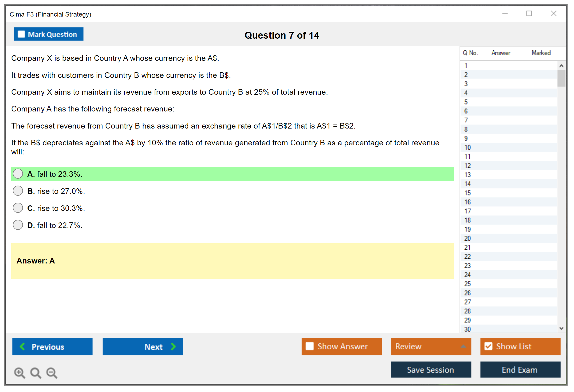The height and width of the screenshot is (392, 574).
Task: Click the green left arrow on Previous
Action: [x=22, y=346]
